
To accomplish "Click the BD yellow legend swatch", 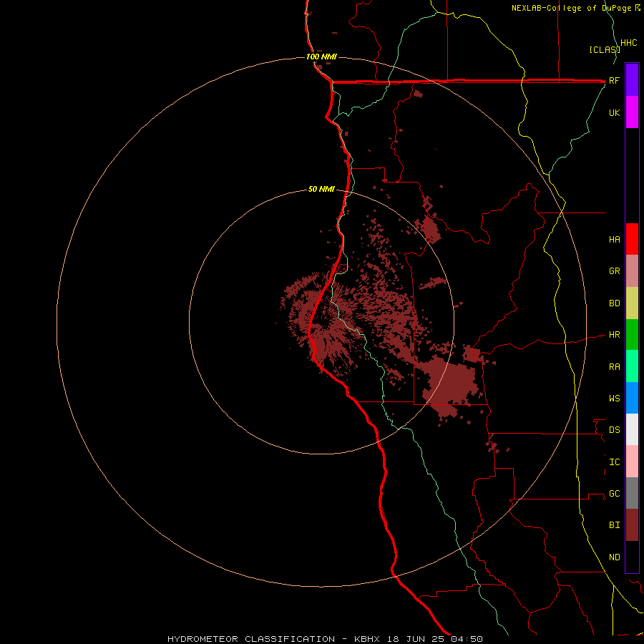I will click(x=632, y=303).
